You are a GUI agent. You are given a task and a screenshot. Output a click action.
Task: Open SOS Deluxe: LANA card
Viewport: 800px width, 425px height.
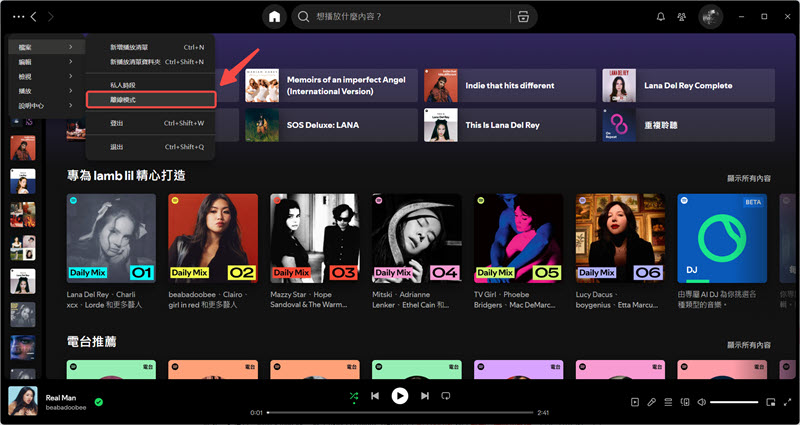click(x=331, y=125)
